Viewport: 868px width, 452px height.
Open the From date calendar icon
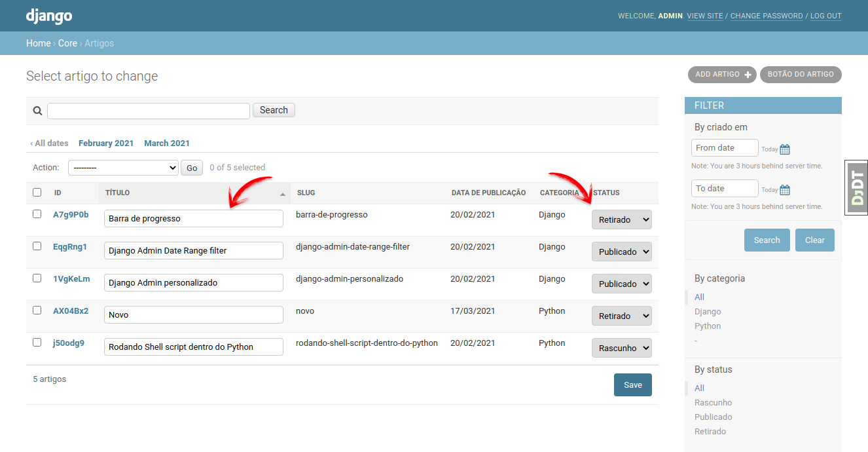[x=785, y=149]
